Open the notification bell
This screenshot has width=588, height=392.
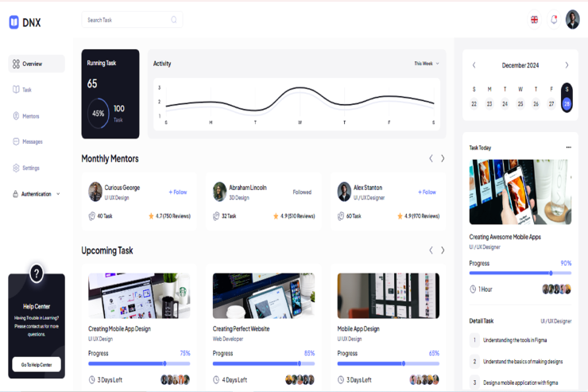554,20
